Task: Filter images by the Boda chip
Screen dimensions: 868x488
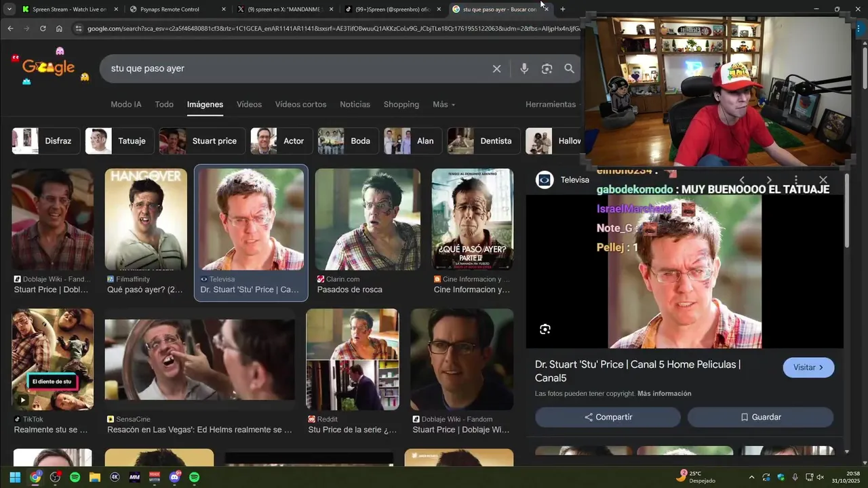Action: tap(349, 141)
